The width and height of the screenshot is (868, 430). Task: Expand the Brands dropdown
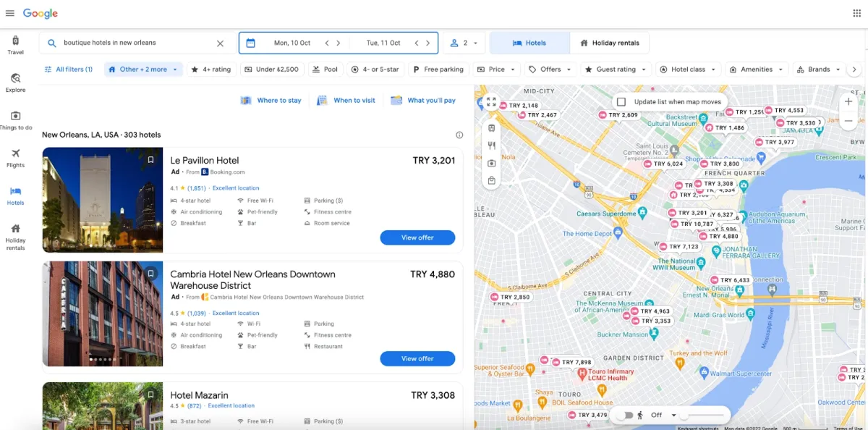pos(819,69)
